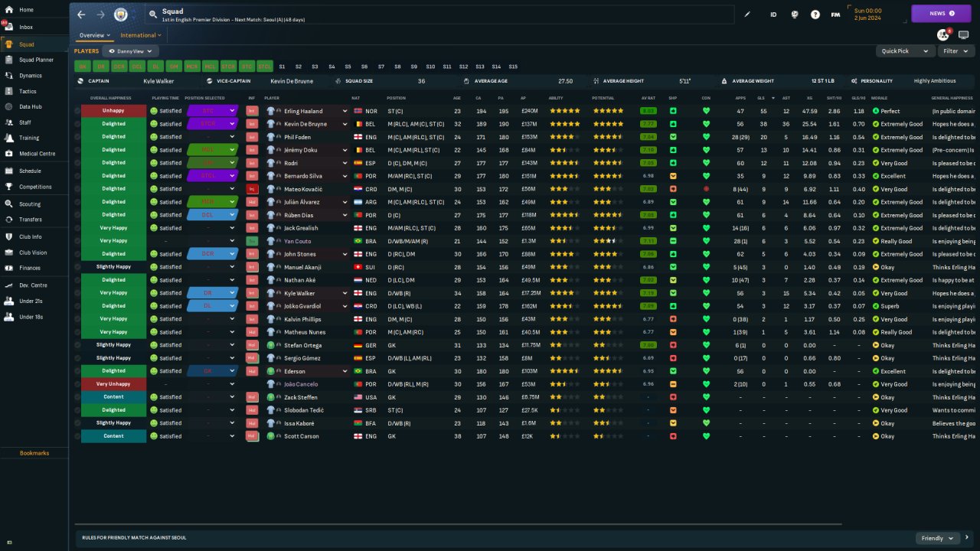Open the Manchester City club badge
This screenshot has height=551, width=980.
(121, 15)
